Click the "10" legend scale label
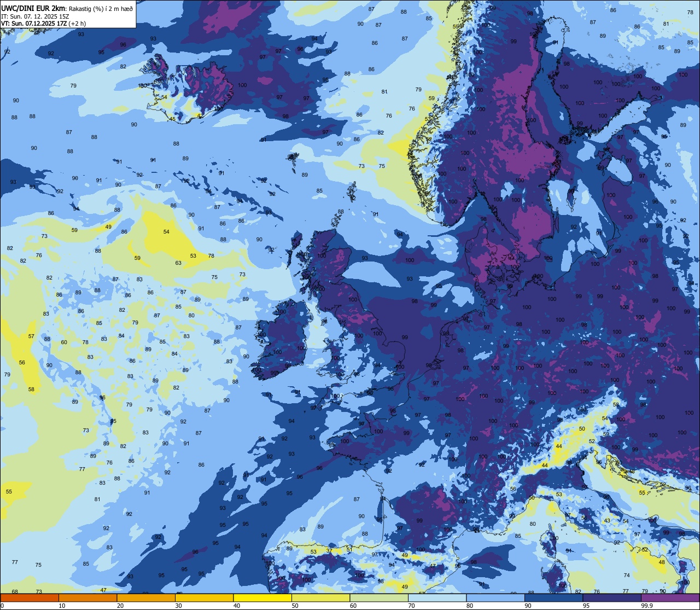Image resolution: width=700 pixels, height=610 pixels. coord(62,606)
